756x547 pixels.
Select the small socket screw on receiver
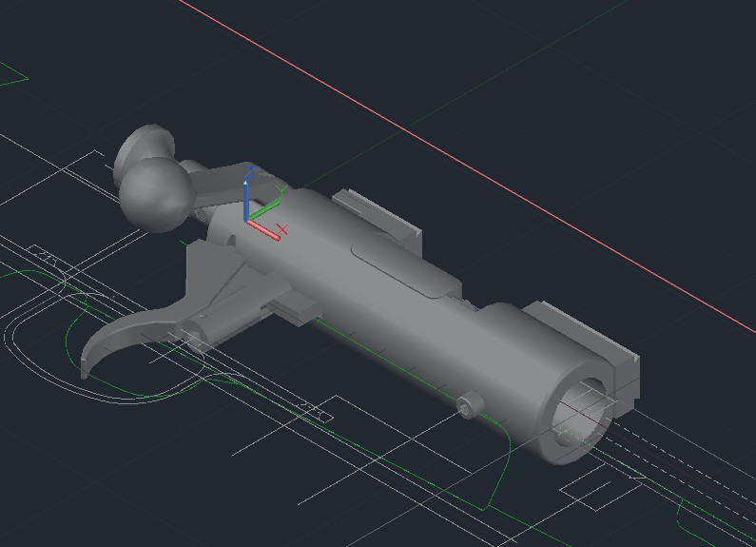point(470,404)
